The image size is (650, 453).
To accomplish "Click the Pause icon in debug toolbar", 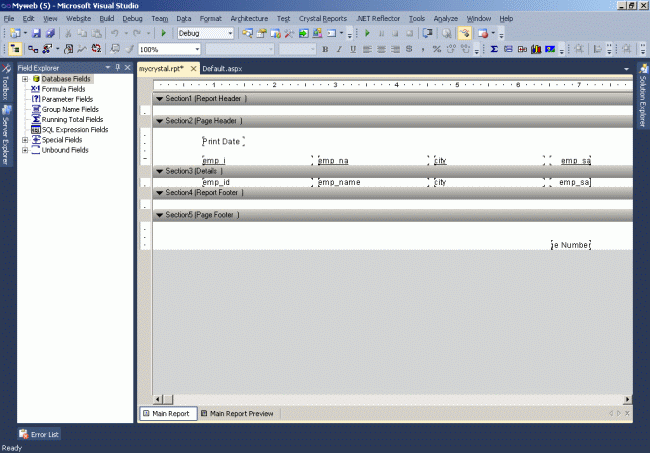I will click(381, 33).
